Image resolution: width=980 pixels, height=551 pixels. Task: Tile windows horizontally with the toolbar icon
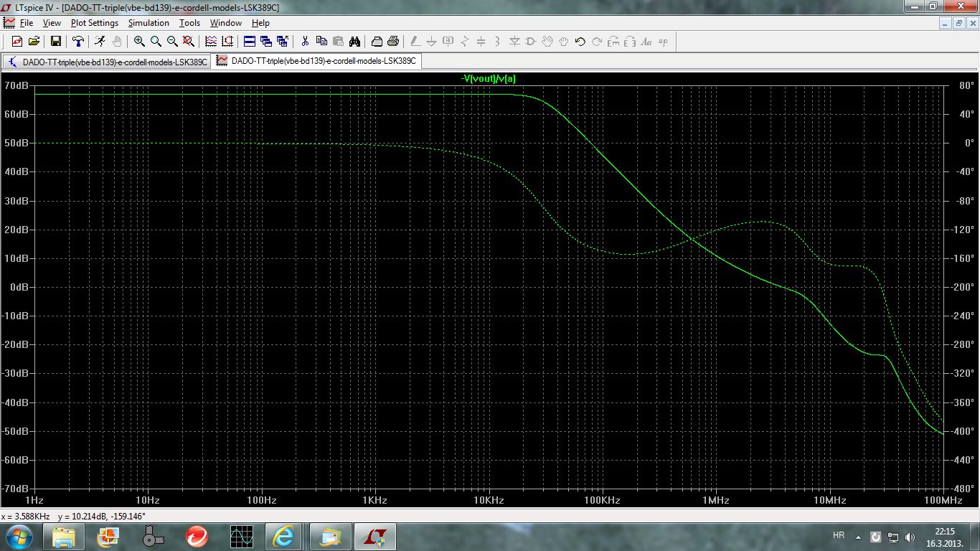[x=250, y=42]
